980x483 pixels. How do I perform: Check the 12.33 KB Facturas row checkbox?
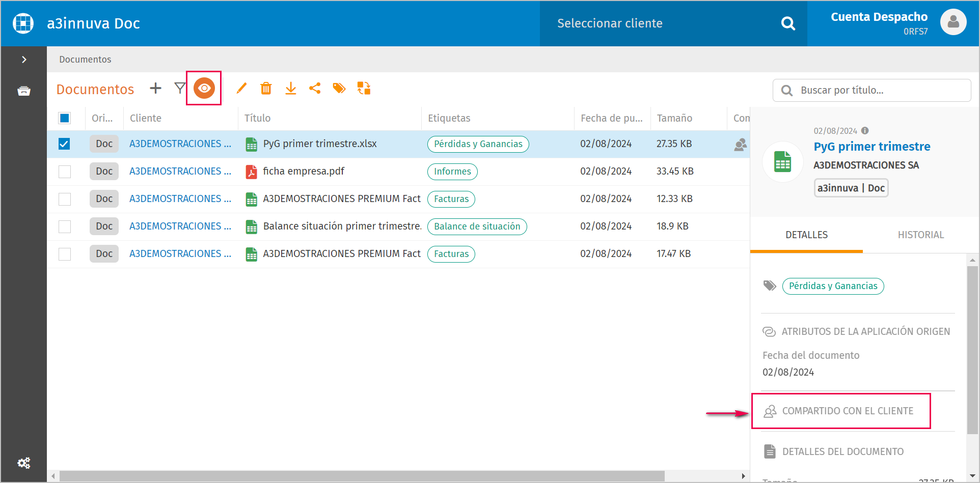64,199
